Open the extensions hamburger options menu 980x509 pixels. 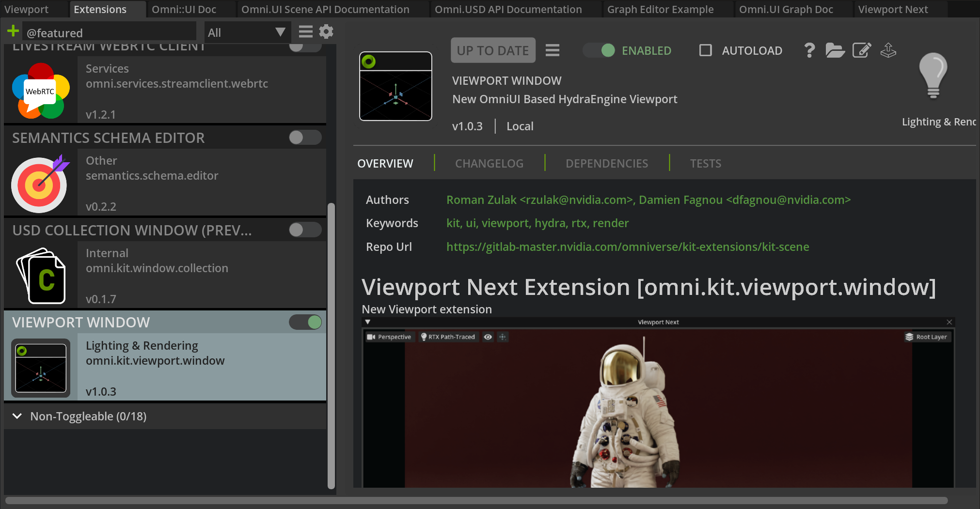tap(305, 32)
